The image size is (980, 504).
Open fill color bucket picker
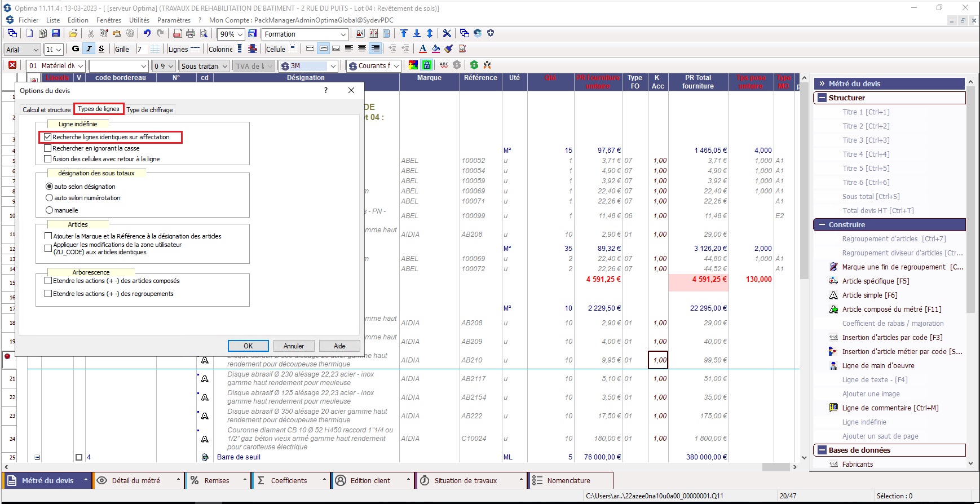coord(436,48)
